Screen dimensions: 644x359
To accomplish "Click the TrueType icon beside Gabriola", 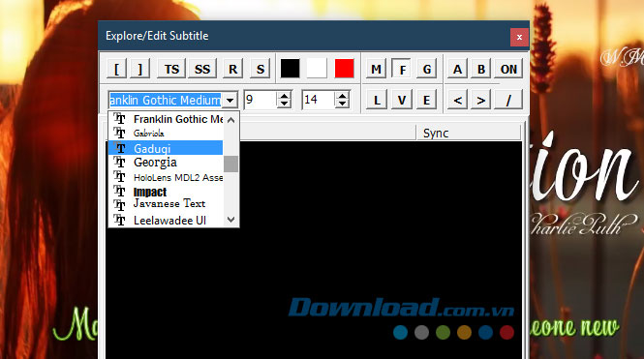I will (x=119, y=133).
